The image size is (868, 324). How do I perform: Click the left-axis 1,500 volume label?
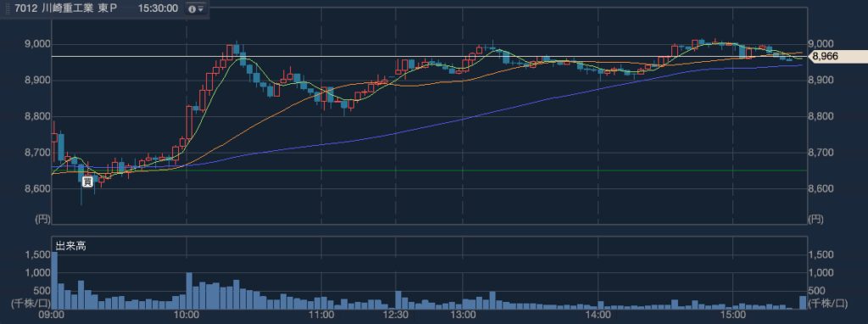(x=37, y=254)
